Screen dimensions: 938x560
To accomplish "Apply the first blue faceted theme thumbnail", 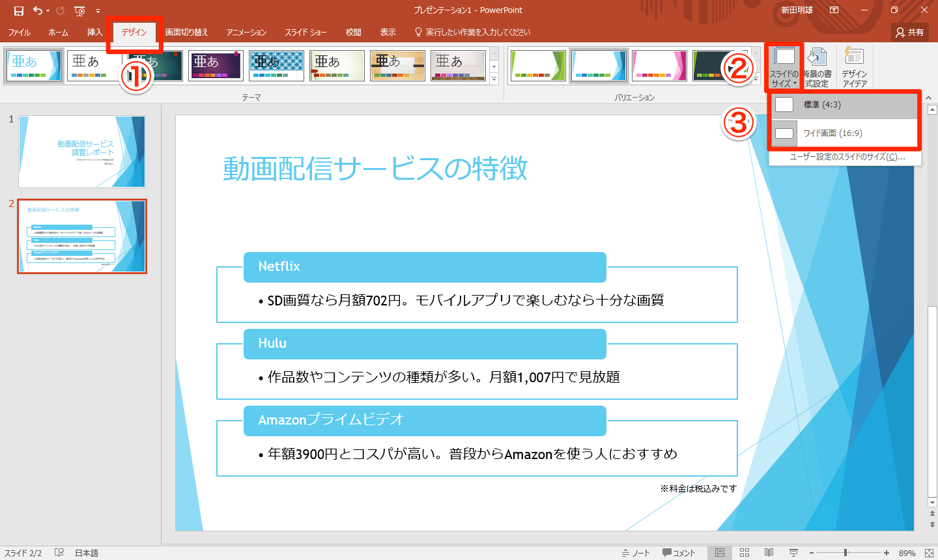I will (34, 66).
